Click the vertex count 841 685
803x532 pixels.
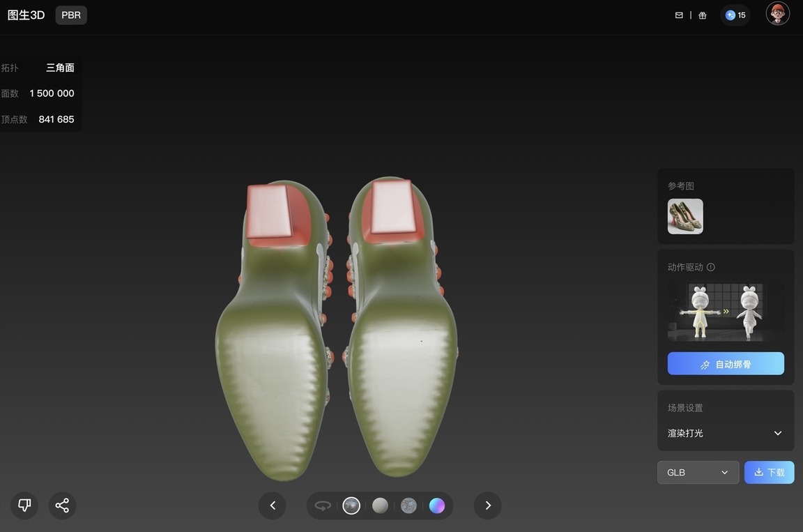pyautogui.click(x=56, y=119)
